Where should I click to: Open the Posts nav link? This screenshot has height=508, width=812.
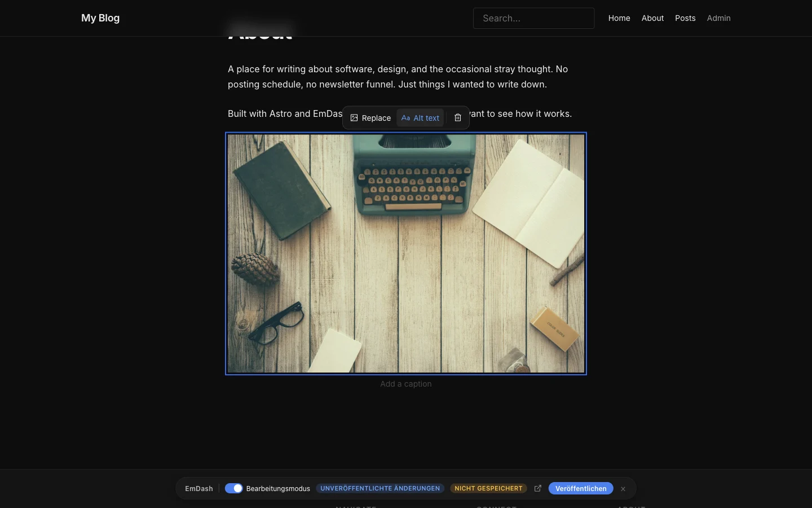click(685, 18)
